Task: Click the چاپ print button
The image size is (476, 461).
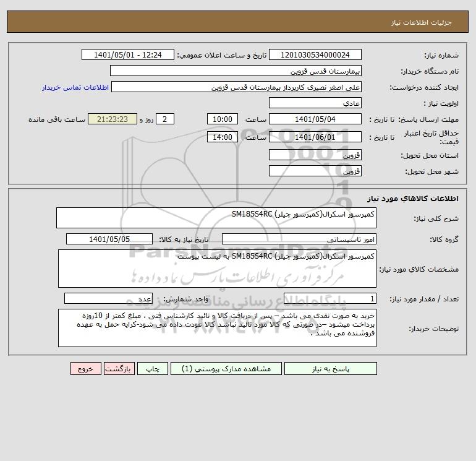Action: click(x=153, y=369)
